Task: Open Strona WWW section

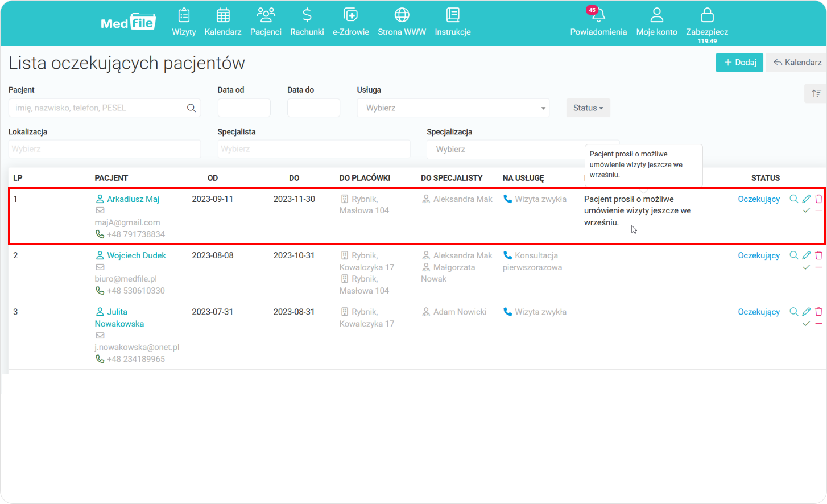Action: pyautogui.click(x=402, y=22)
